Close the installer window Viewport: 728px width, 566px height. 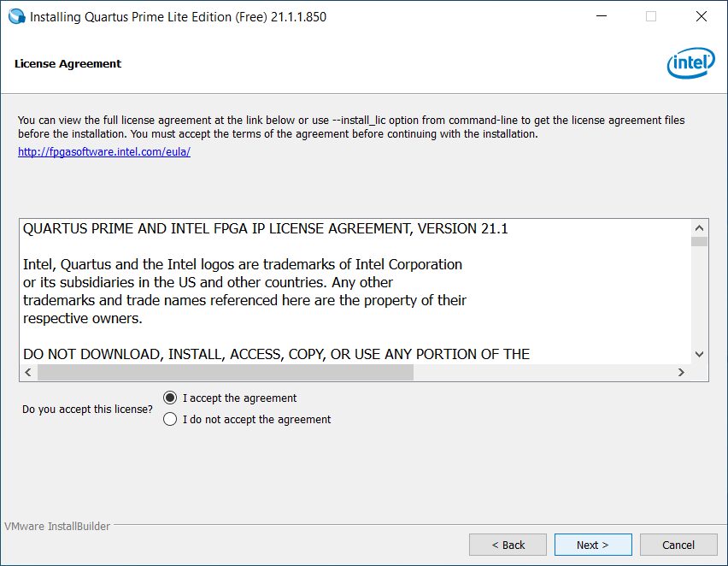[702, 16]
